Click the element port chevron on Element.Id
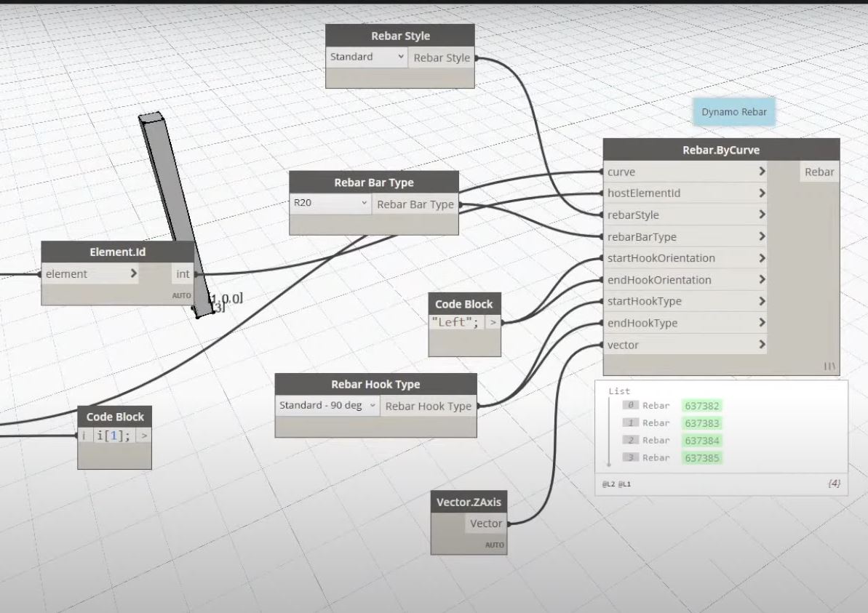The width and height of the screenshot is (868, 613). (x=133, y=273)
